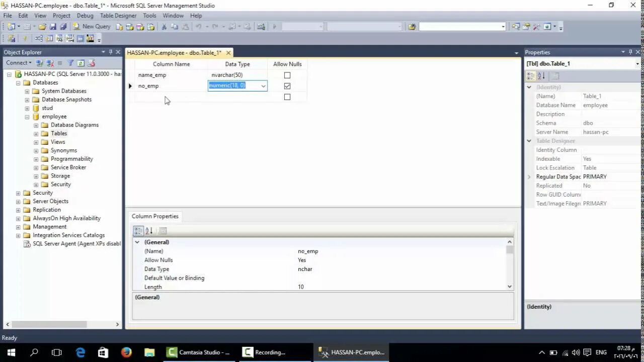Click the Open File folder icon
The image size is (644, 362).
click(x=42, y=27)
